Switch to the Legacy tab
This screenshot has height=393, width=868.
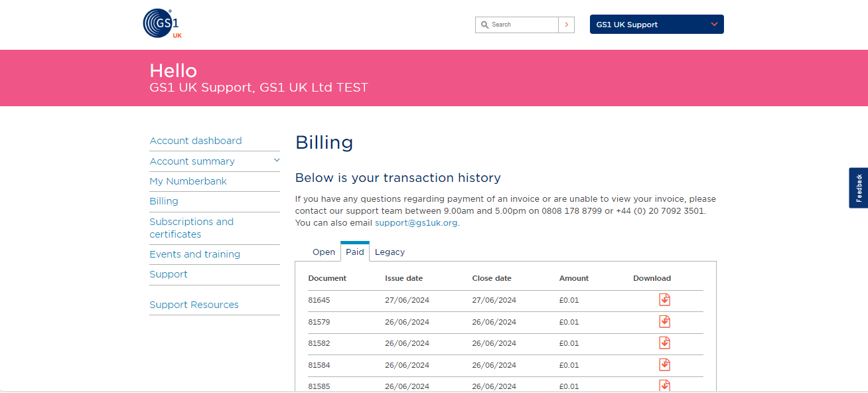tap(390, 252)
